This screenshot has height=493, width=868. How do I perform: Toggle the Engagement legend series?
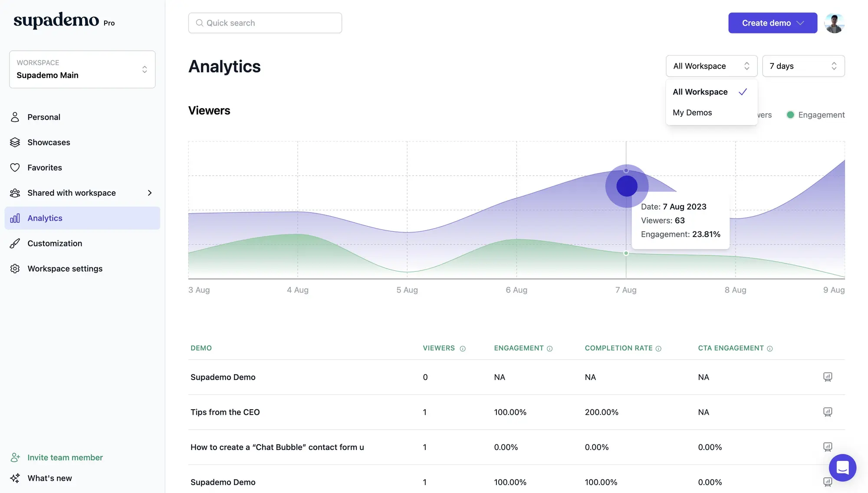click(815, 115)
